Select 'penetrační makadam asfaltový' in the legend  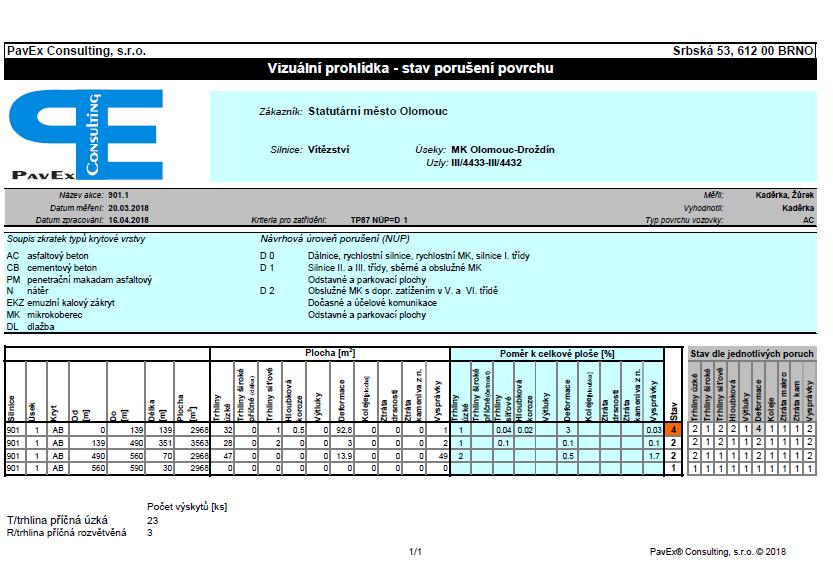click(89, 280)
